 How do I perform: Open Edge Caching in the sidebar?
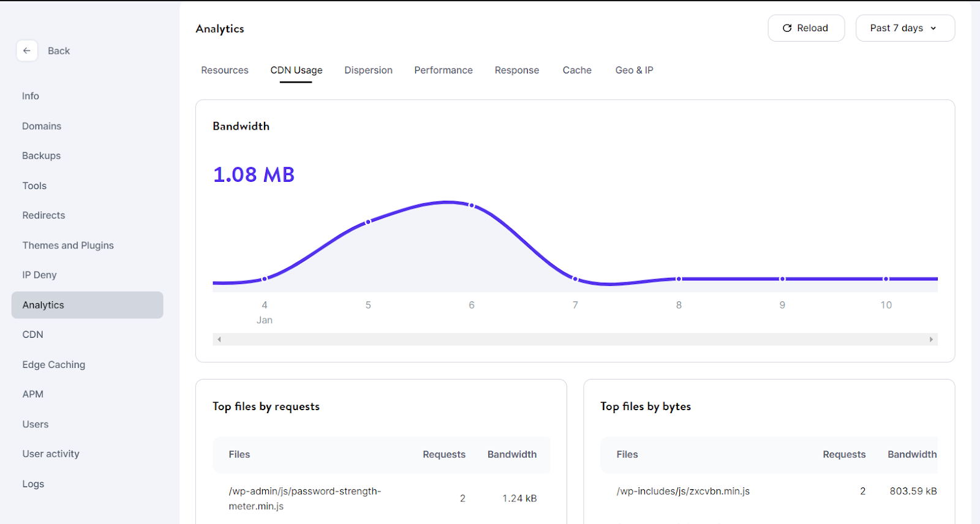tap(54, 365)
